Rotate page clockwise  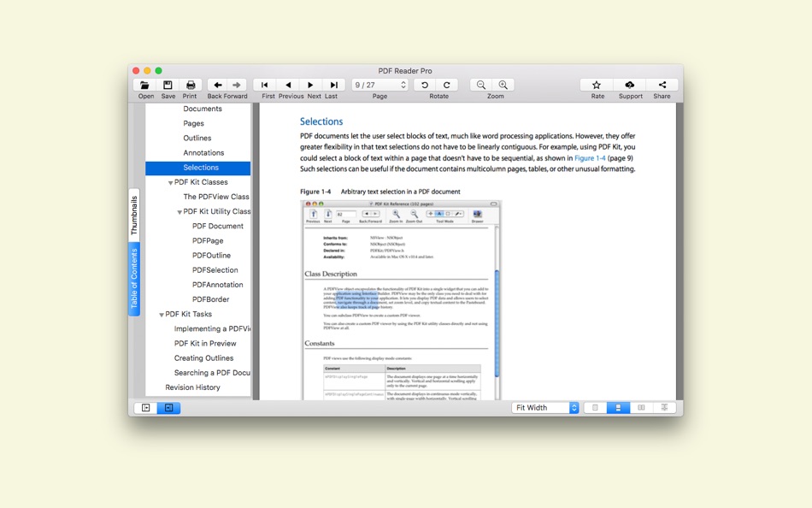coord(446,85)
